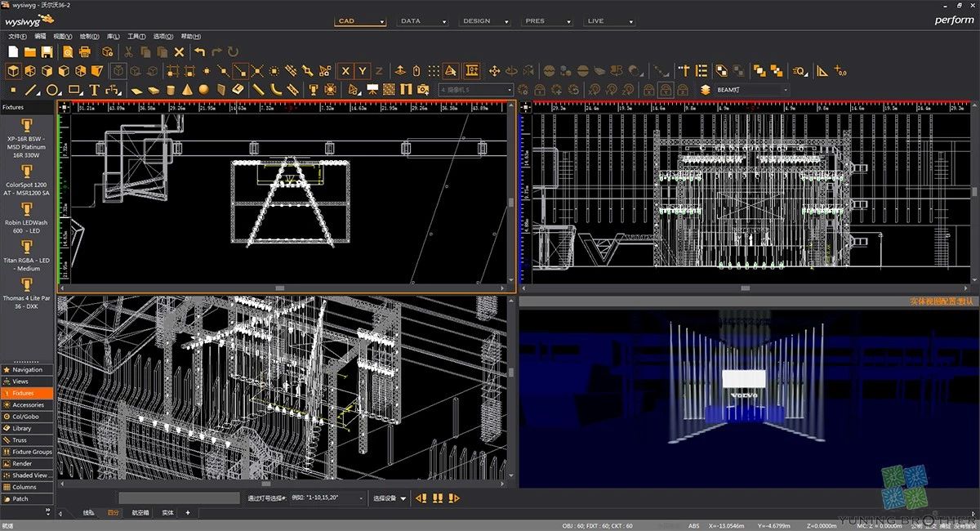
Task: Open the Patch sidebar panel
Action: (x=27, y=499)
